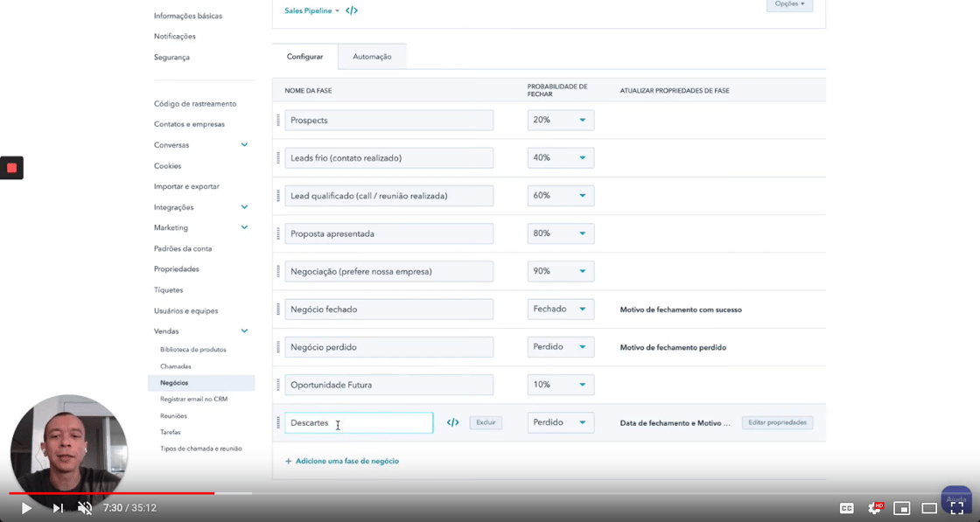Open the Opções dropdown menu
Image resolution: width=980 pixels, height=522 pixels.
790,5
